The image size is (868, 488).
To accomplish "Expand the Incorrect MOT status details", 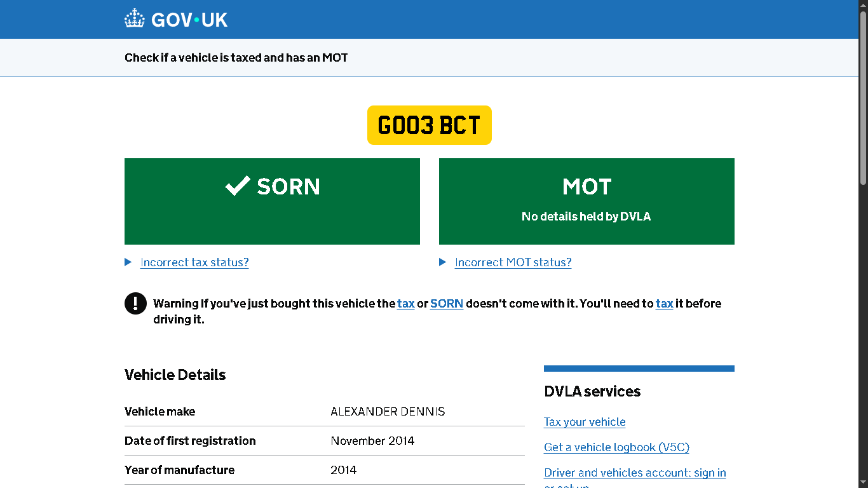I will [513, 262].
